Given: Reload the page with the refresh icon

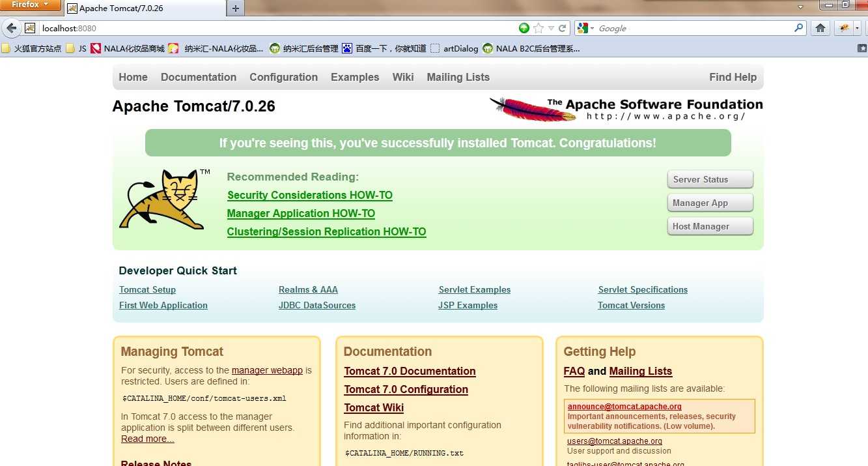Looking at the screenshot, I should click(x=563, y=28).
